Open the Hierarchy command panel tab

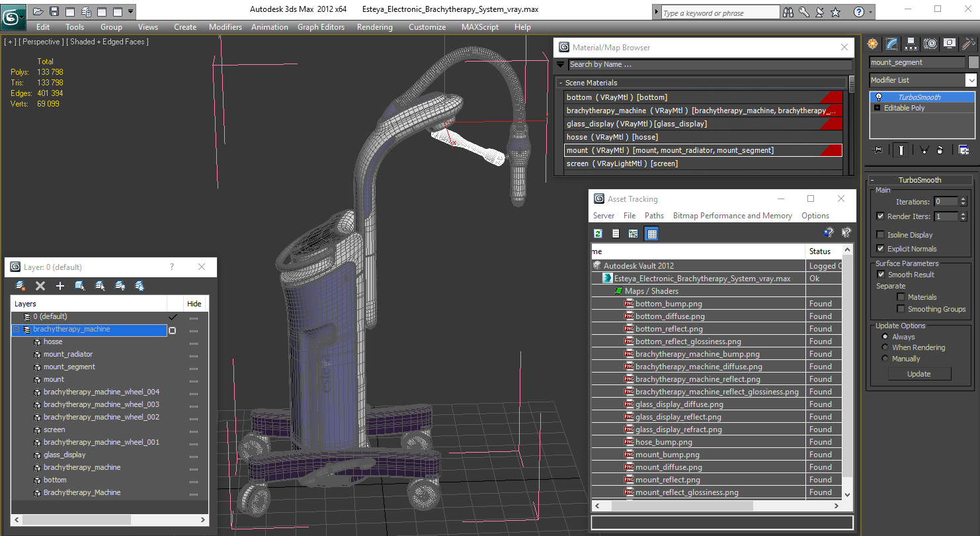[911, 44]
